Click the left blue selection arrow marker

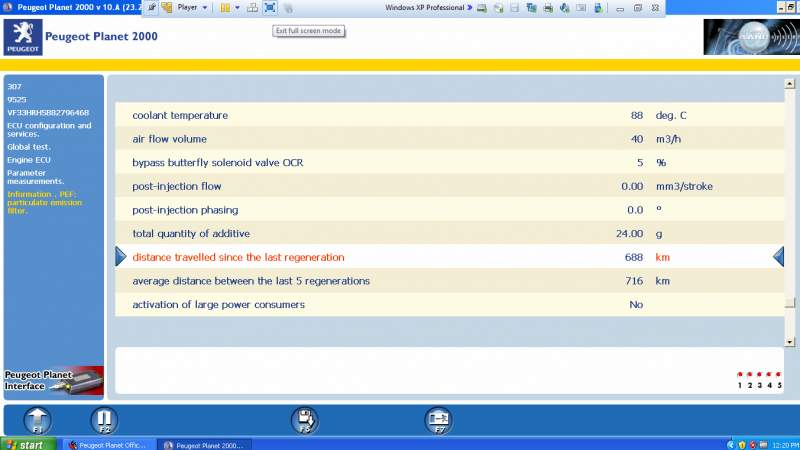click(120, 256)
